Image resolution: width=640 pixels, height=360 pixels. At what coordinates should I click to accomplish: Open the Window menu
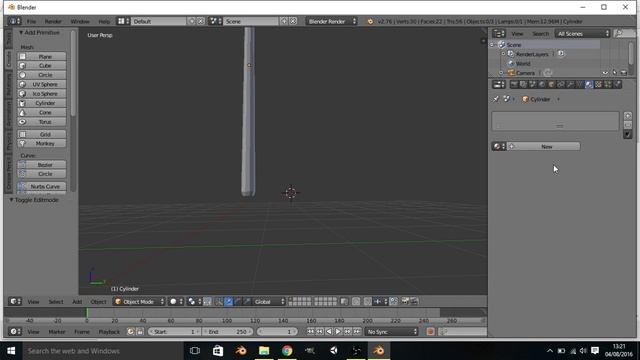(x=80, y=21)
